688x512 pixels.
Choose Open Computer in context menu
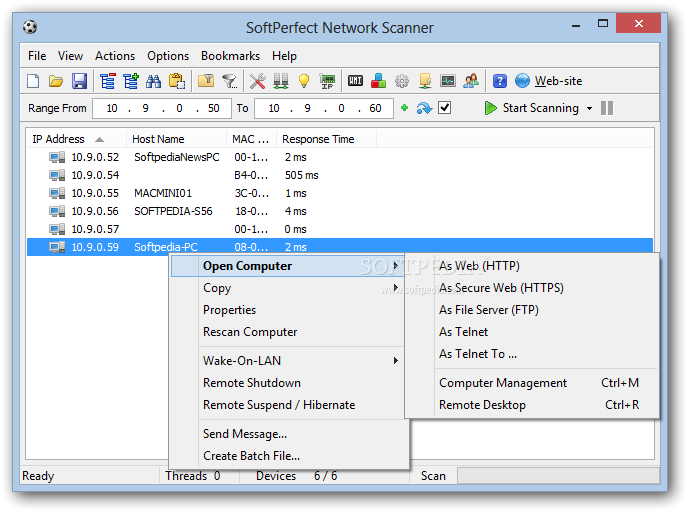pyautogui.click(x=287, y=266)
